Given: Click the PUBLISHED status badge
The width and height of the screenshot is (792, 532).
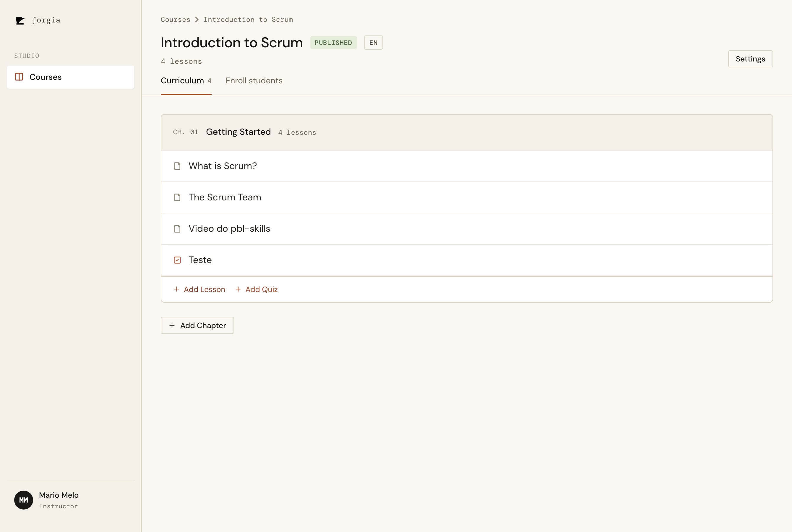Looking at the screenshot, I should [333, 43].
